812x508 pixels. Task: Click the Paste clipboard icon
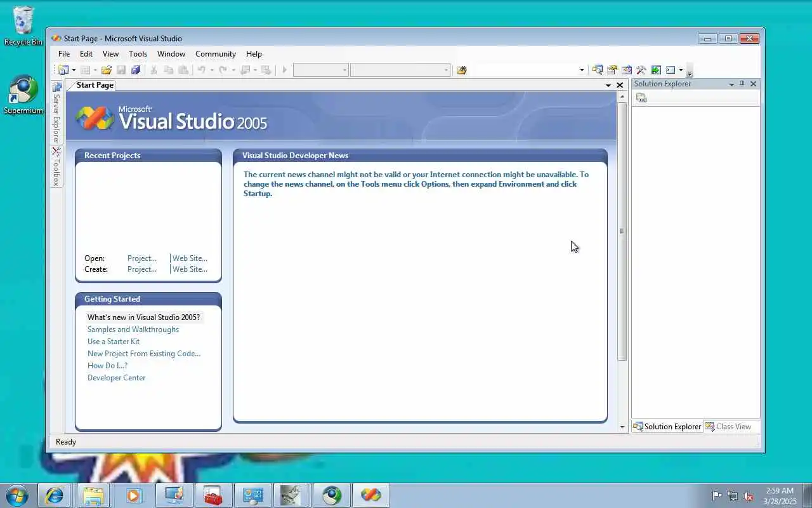tap(183, 70)
